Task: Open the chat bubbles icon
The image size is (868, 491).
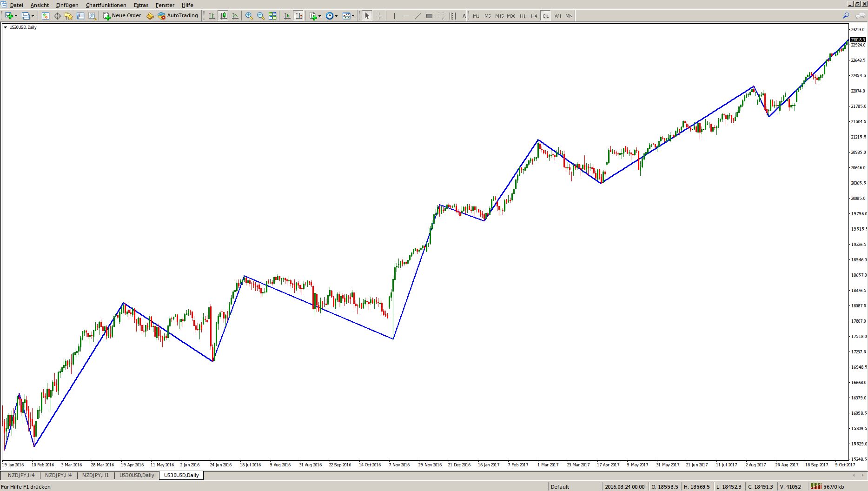Action: pyautogui.click(x=860, y=16)
